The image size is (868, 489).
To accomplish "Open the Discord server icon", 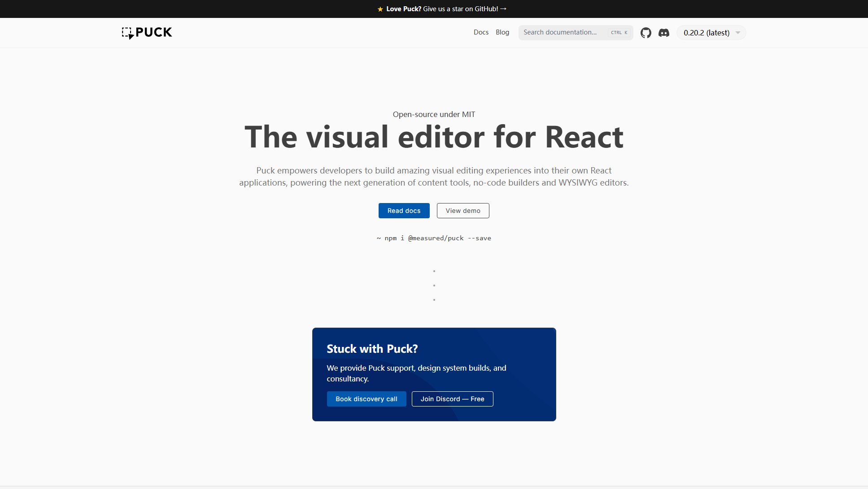I will 664,33.
